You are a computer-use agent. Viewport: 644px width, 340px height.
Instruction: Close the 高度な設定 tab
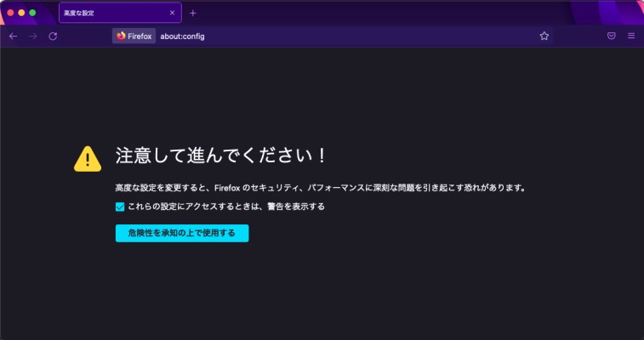[172, 13]
